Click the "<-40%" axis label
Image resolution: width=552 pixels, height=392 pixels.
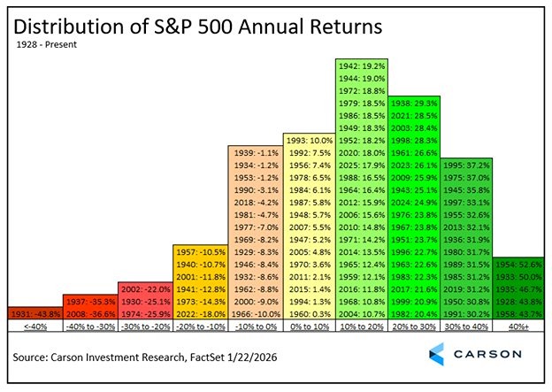click(x=34, y=327)
